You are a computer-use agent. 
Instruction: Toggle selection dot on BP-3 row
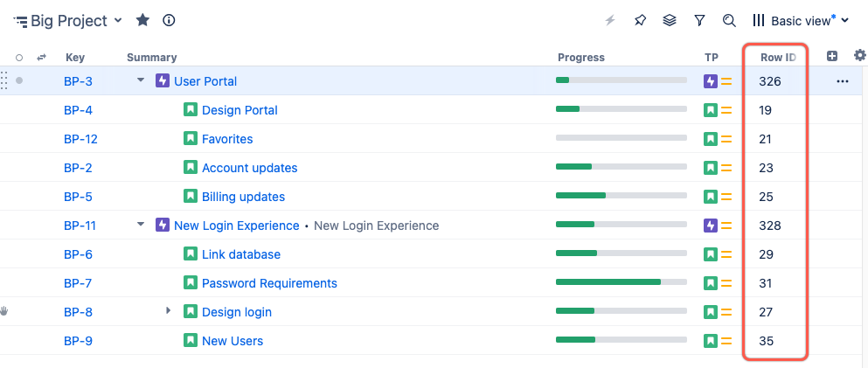coord(19,81)
